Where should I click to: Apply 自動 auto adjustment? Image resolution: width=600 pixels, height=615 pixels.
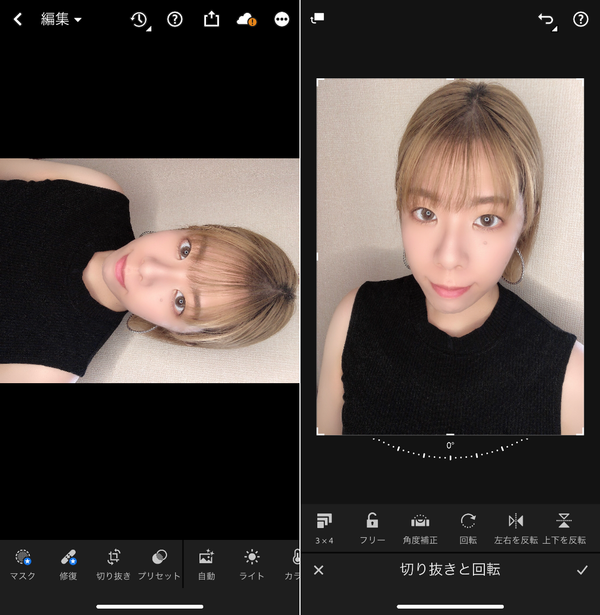tap(206, 564)
